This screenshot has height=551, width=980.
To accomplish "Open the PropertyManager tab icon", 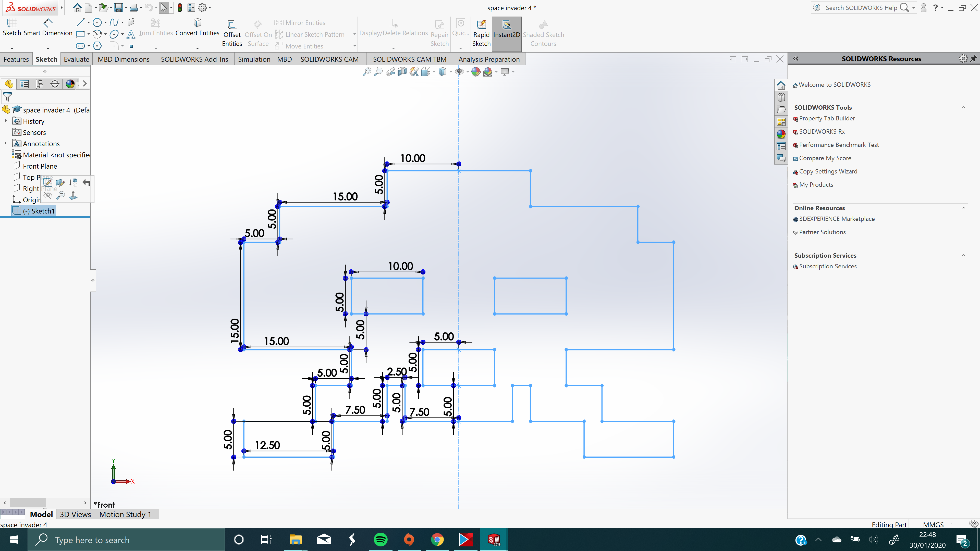I will pyautogui.click(x=24, y=84).
